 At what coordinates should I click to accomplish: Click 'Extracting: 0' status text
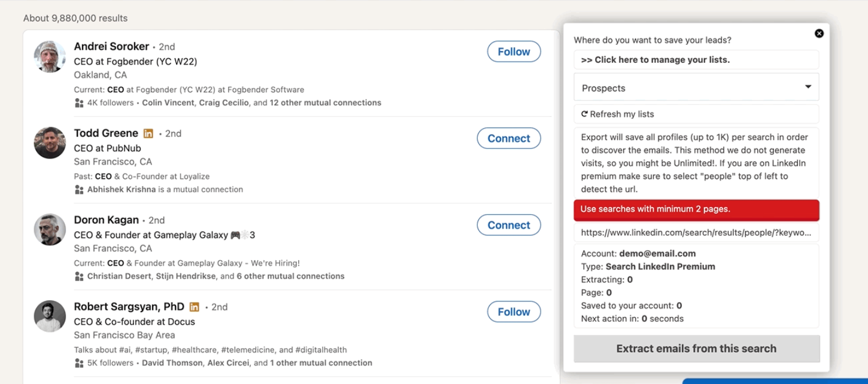606,280
